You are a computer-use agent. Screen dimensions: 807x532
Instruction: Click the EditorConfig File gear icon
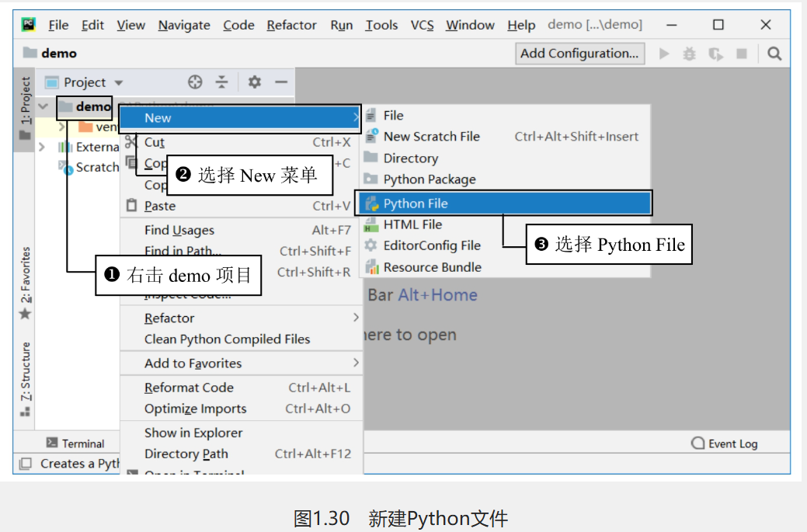[370, 245]
